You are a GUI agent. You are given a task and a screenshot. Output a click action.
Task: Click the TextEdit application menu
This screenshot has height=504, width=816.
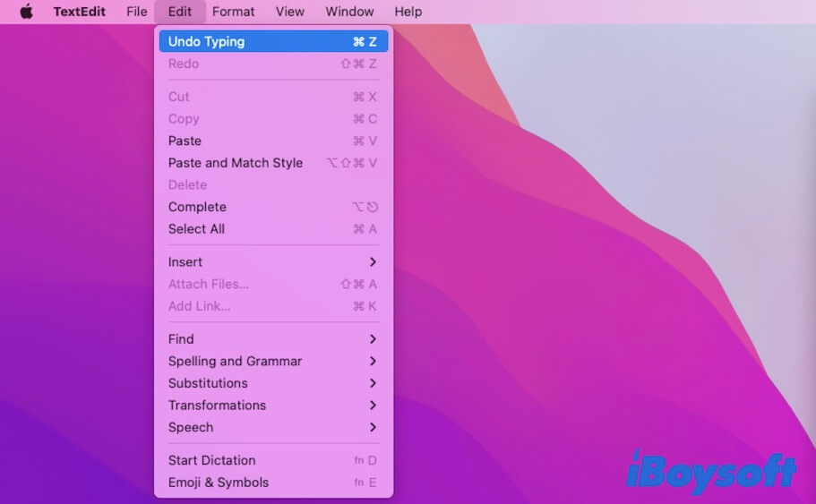[79, 12]
